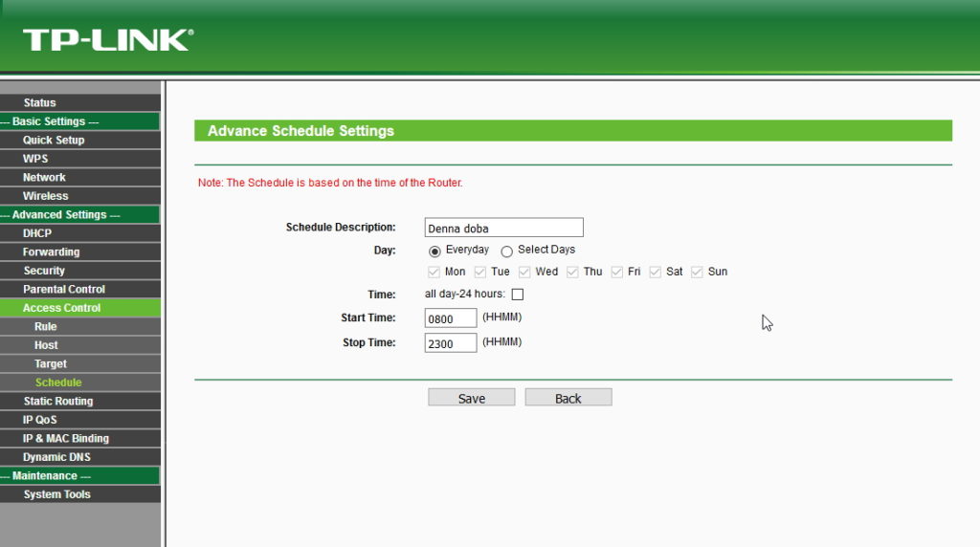
Task: Open Parental Control in the sidebar
Action: (x=64, y=289)
